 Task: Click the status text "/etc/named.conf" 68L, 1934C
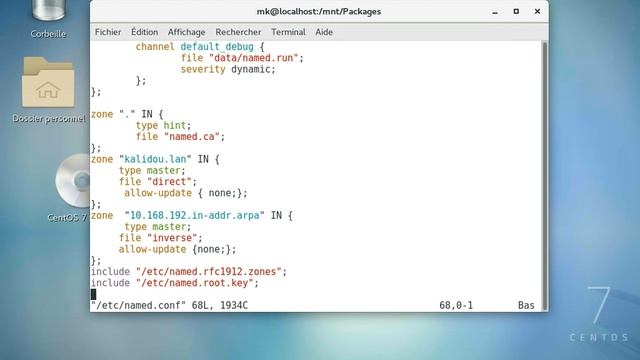pos(169,305)
